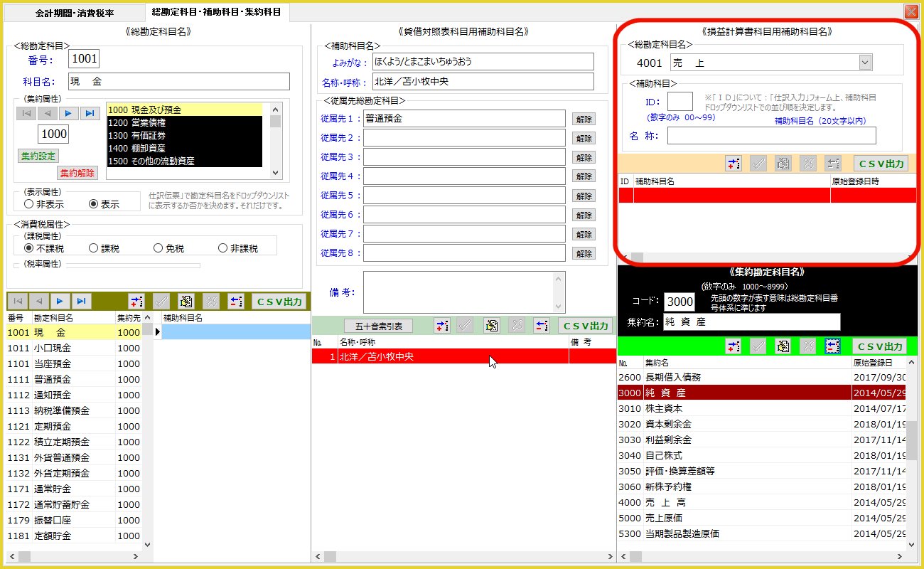Click the edit-record icon in the 総勘定科目 toolbar
The width and height of the screenshot is (924, 569).
click(186, 301)
